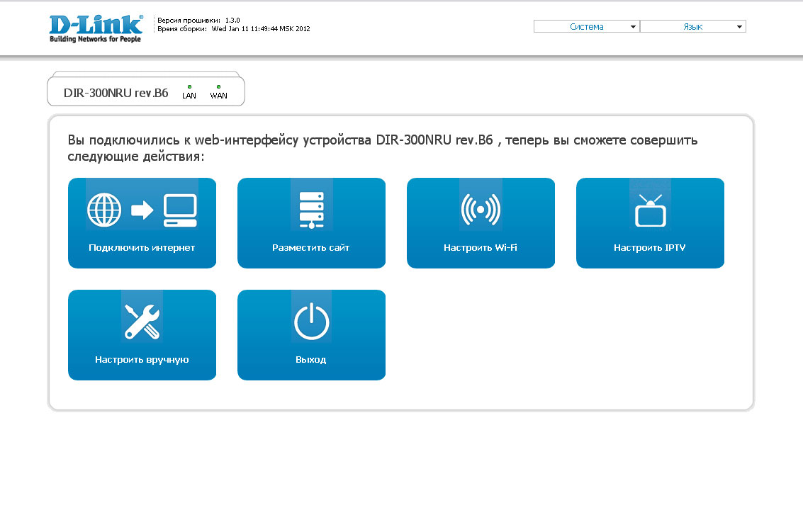803x532 pixels.
Task: Select the DIR-300NRU rev.B6 device tab
Action: pyautogui.click(x=116, y=93)
